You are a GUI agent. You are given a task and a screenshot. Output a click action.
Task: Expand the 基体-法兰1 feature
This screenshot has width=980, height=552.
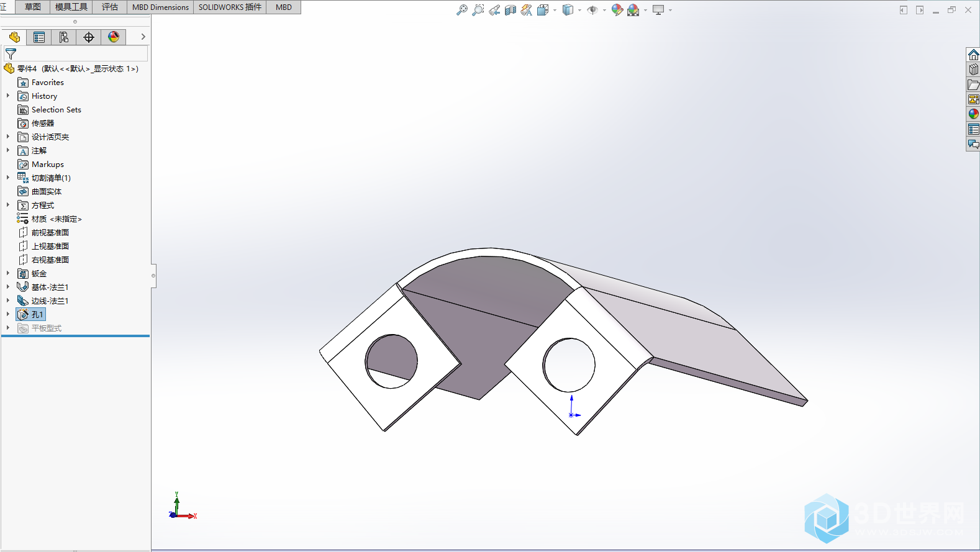coord(8,287)
